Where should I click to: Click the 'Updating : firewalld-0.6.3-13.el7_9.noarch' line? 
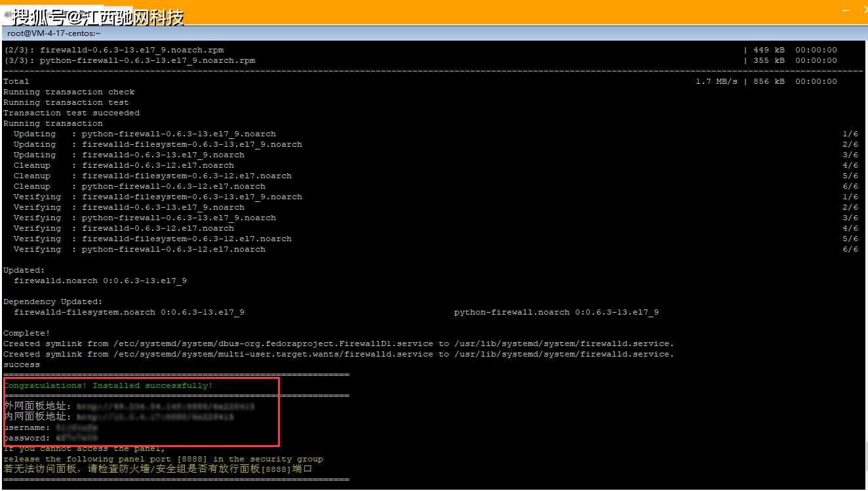[x=129, y=155]
